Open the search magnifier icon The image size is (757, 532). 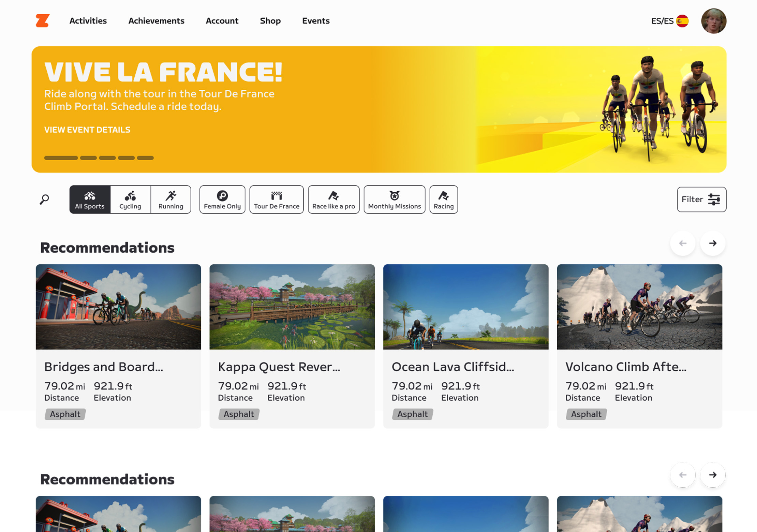(x=44, y=199)
